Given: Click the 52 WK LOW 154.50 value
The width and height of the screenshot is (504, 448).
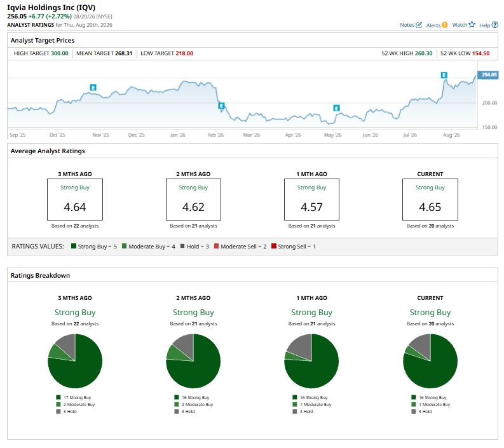Looking at the screenshot, I should [x=481, y=53].
